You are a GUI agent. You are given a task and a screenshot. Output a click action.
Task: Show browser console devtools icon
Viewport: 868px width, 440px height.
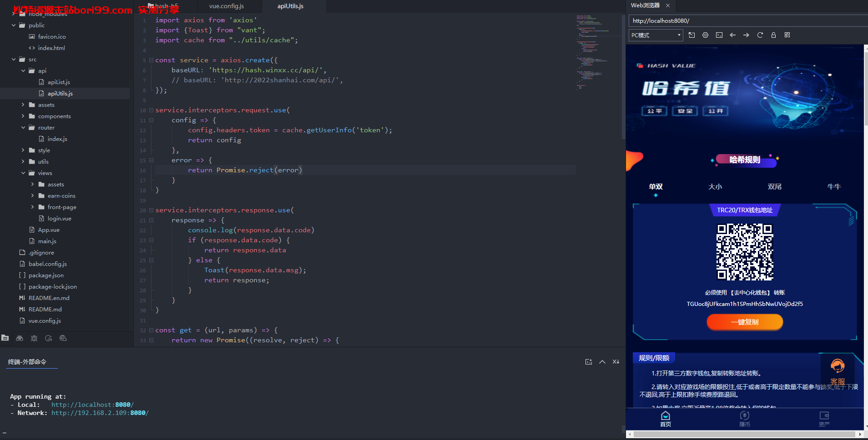click(x=719, y=35)
